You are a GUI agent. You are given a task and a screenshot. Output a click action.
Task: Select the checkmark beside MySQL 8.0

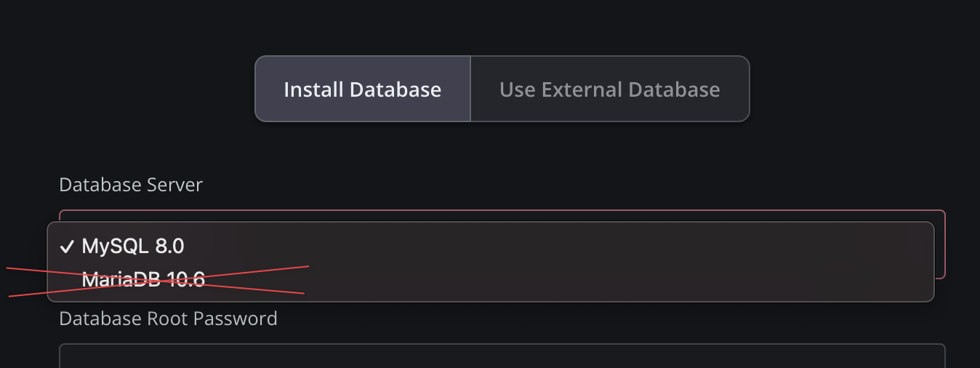[67, 247]
